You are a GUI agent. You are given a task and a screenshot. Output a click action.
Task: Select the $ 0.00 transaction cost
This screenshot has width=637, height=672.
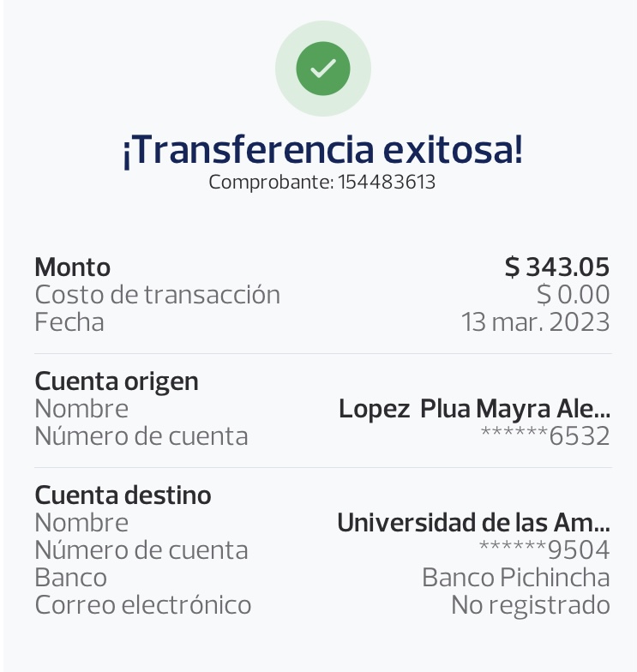pyautogui.click(x=573, y=294)
